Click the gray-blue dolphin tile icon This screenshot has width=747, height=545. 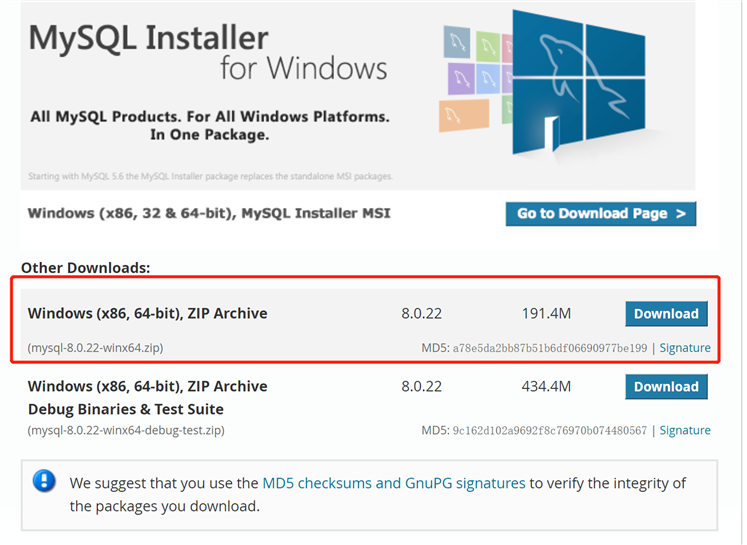(x=457, y=42)
